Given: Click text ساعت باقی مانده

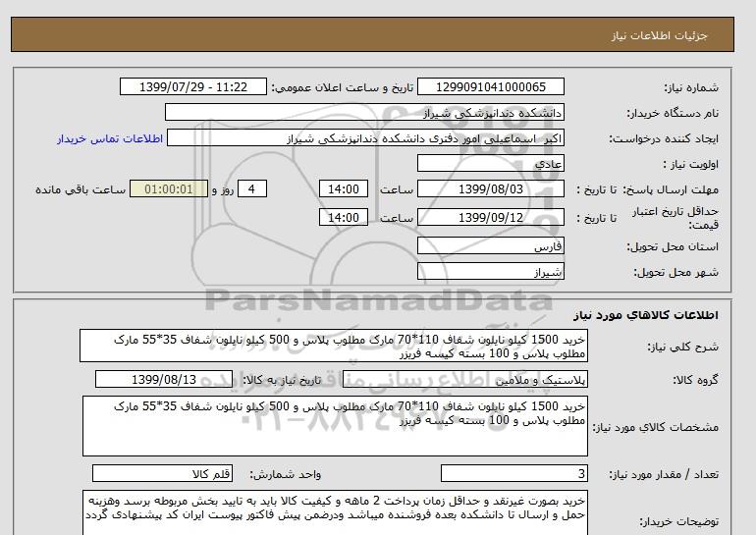Looking at the screenshot, I should [81, 189].
